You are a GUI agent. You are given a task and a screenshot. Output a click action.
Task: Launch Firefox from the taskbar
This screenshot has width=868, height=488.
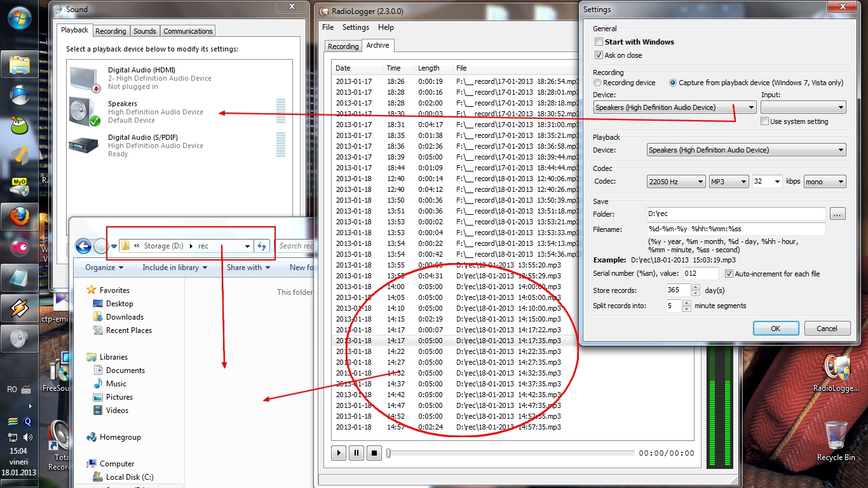20,217
